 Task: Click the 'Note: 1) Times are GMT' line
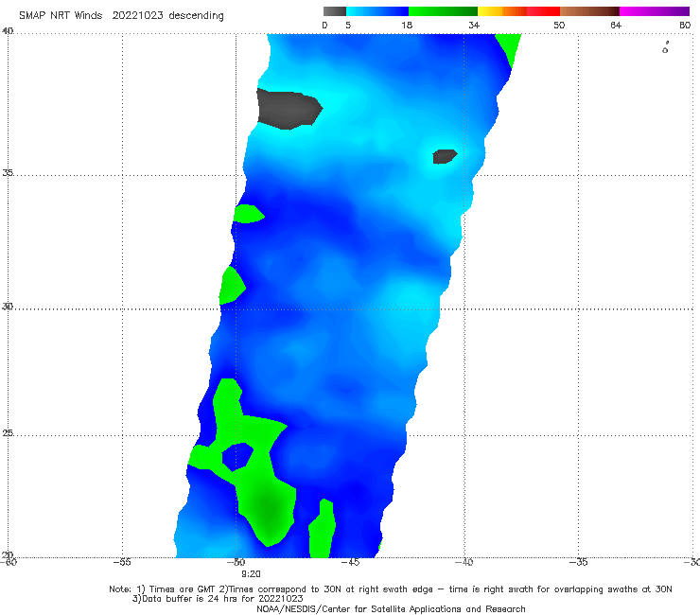[390, 589]
